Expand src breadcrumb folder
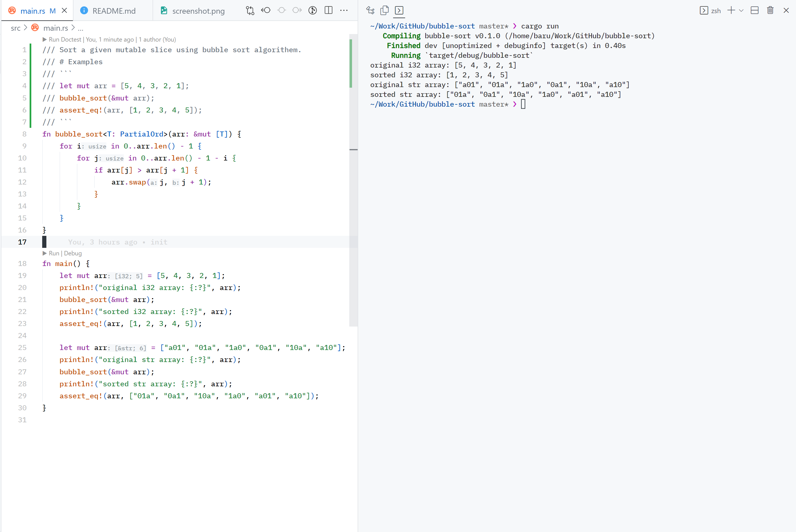This screenshot has height=532, width=796. tap(16, 28)
